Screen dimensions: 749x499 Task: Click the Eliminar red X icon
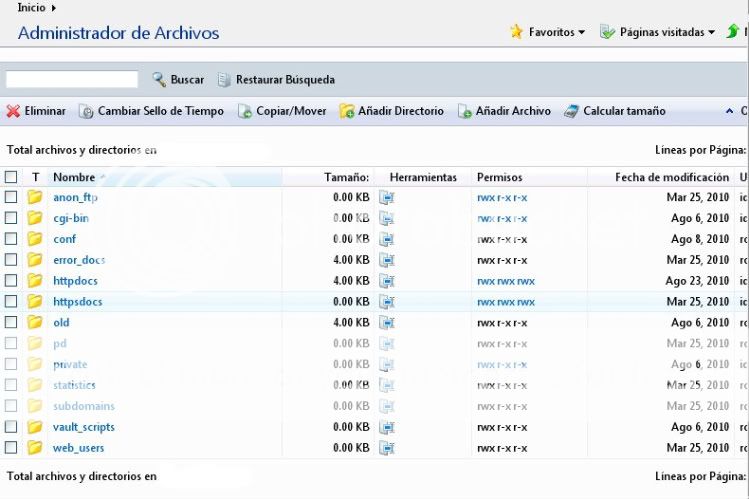coord(13,111)
